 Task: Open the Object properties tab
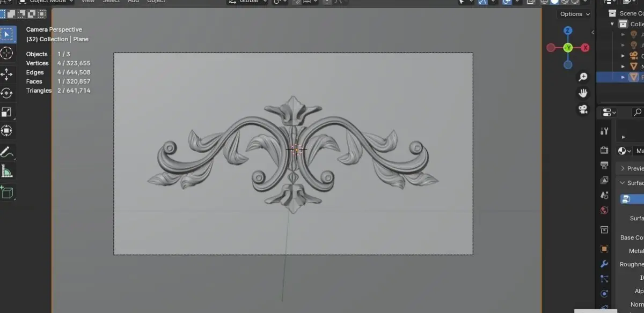tap(604, 249)
